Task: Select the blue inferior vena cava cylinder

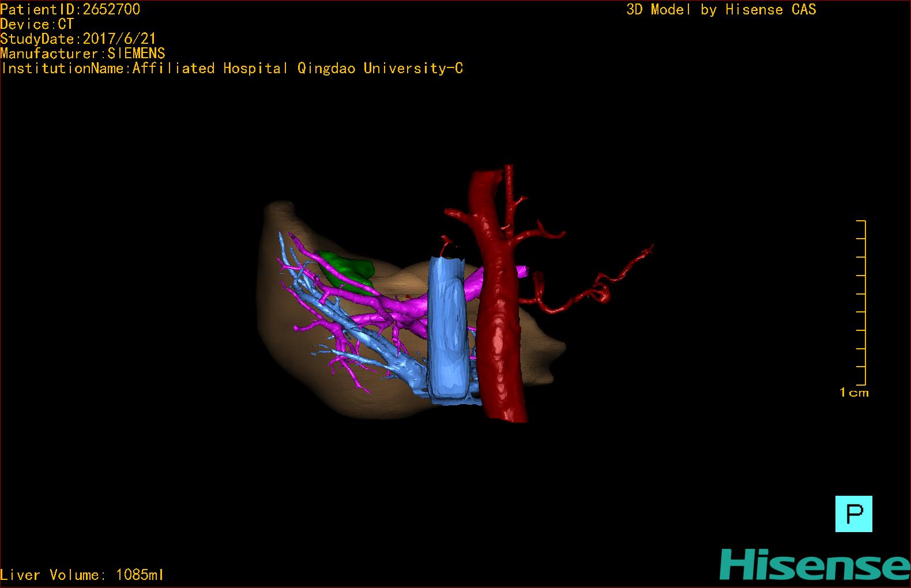Action: pyautogui.click(x=447, y=330)
